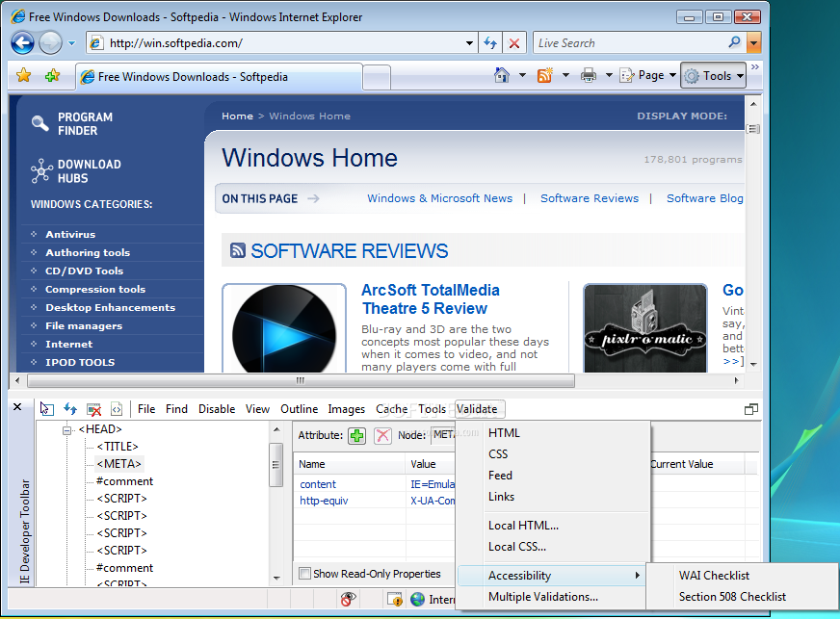Refresh the page using the Refresh icon
Image resolution: width=840 pixels, height=619 pixels.
(490, 42)
